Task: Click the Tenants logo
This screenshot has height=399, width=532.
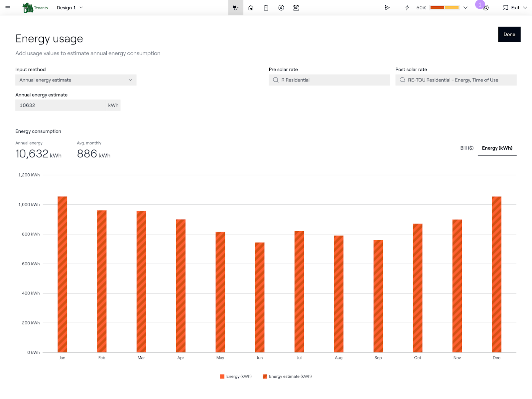Action: coord(35,8)
